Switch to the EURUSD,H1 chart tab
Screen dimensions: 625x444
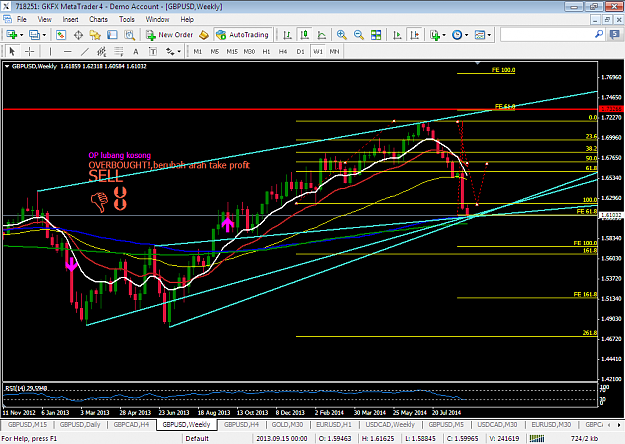click(334, 424)
